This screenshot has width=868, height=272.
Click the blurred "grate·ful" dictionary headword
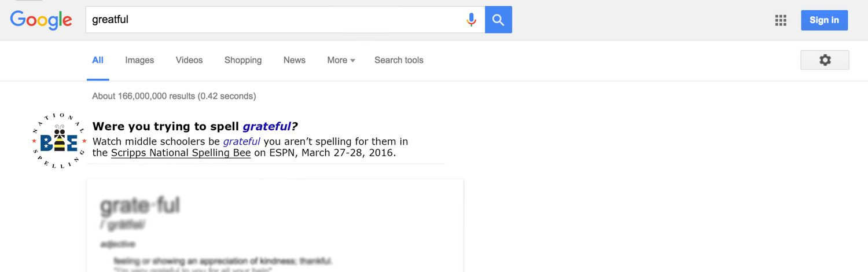pyautogui.click(x=140, y=205)
